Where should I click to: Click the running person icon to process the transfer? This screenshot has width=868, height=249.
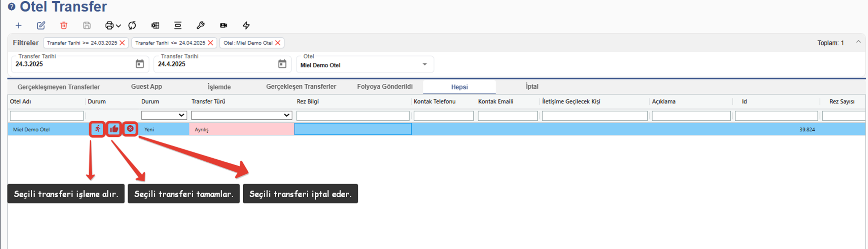pyautogui.click(x=97, y=129)
